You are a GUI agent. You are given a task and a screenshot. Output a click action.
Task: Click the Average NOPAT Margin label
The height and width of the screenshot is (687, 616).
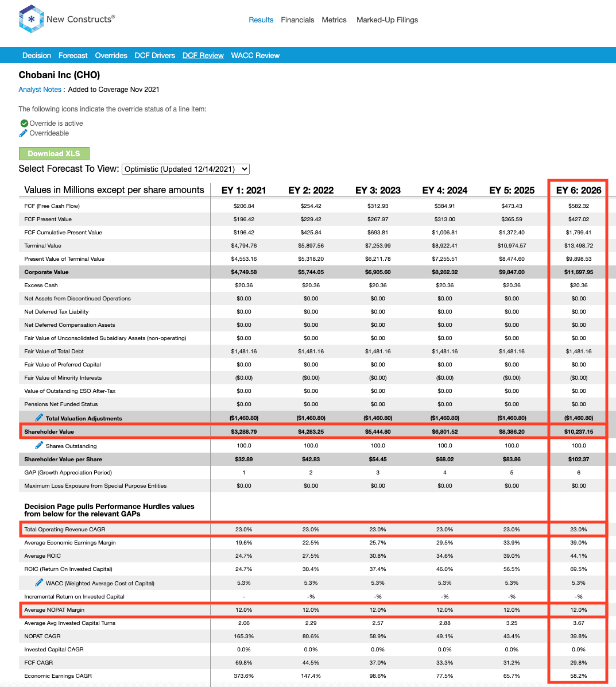[55, 609]
